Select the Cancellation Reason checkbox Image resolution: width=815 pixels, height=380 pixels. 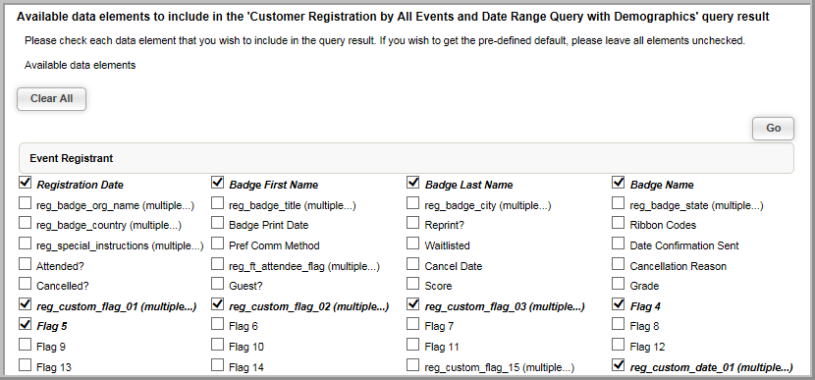tap(618, 264)
